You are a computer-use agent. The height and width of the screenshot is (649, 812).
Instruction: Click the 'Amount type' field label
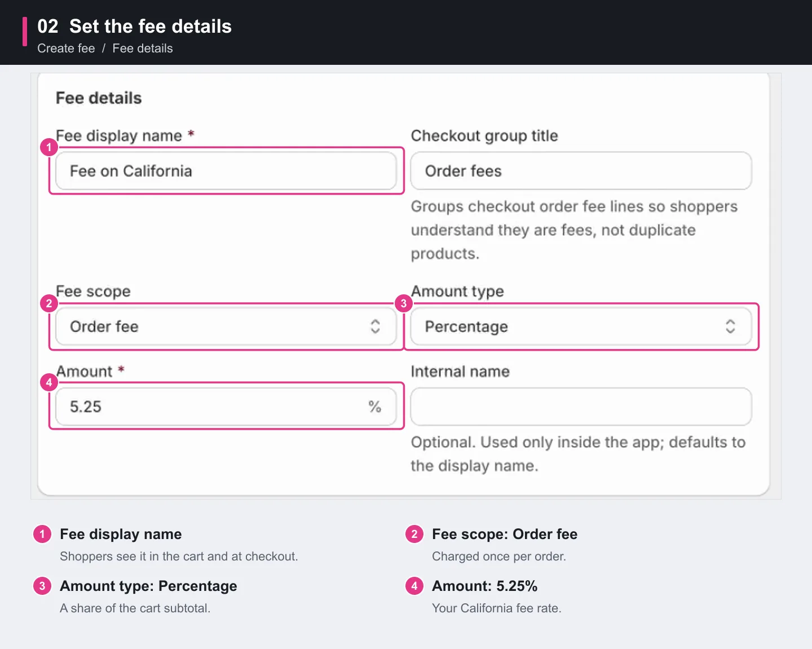tap(457, 292)
